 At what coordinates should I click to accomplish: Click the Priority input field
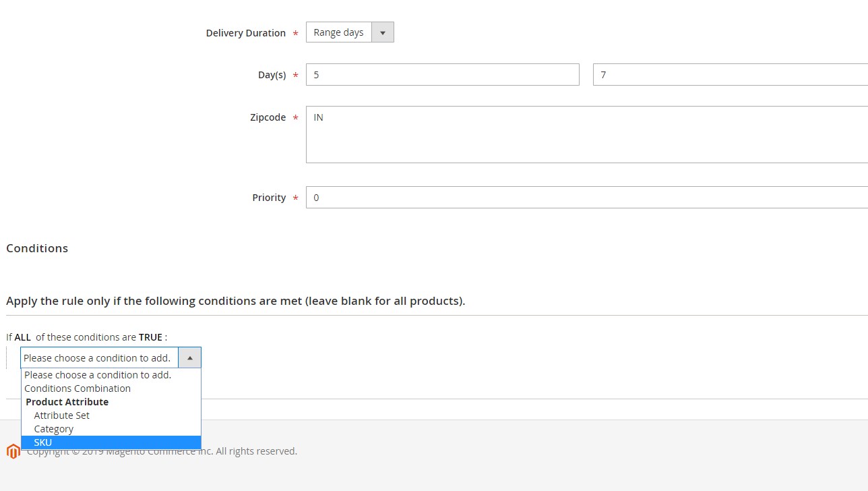(x=586, y=198)
